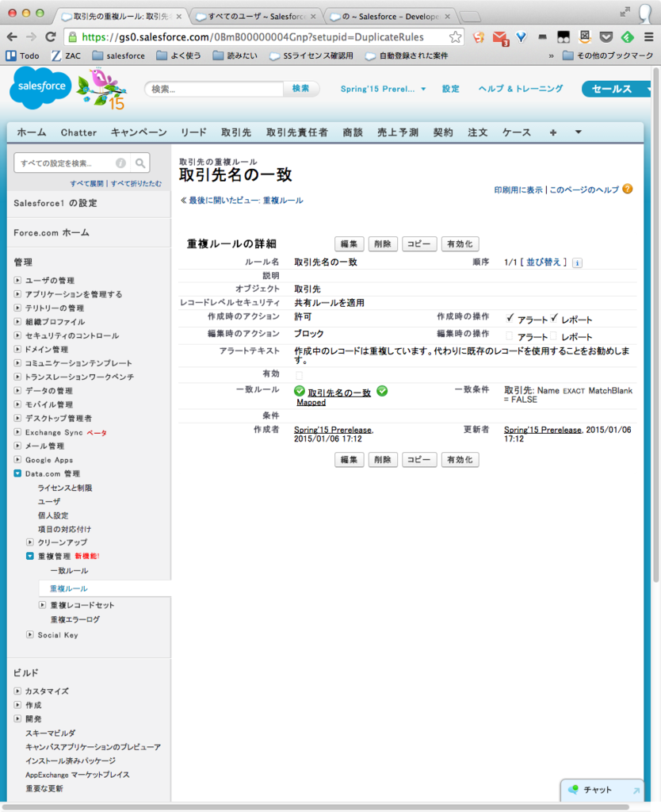Toggle fullscreen with the arrows icon
Image resolution: width=661 pixels, height=812 pixels.
coord(625,12)
